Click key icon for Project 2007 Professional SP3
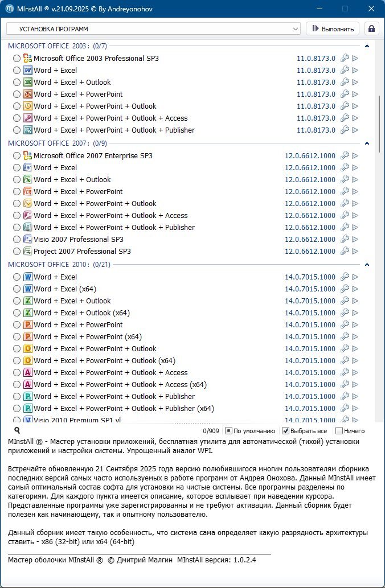This screenshot has height=588, width=385. click(x=345, y=251)
